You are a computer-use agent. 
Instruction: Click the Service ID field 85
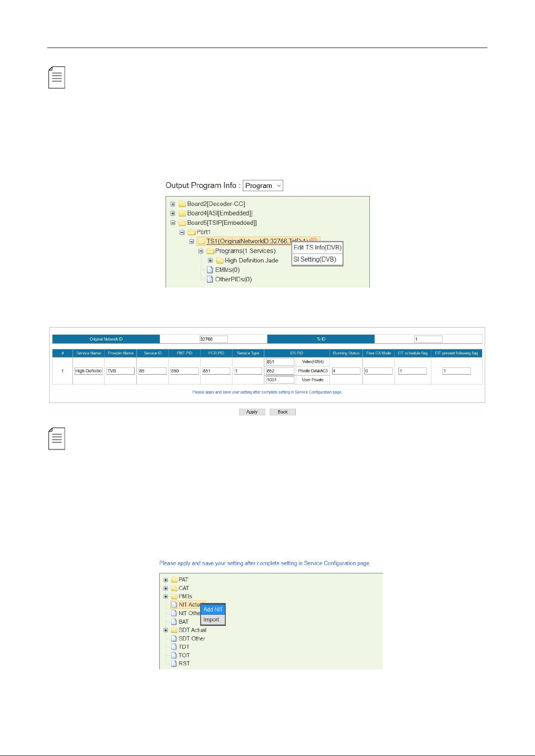click(153, 371)
